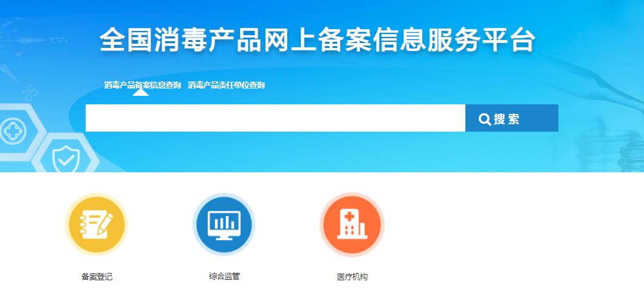Click the 医疗机构 text label
The height and width of the screenshot is (293, 644).
(352, 277)
